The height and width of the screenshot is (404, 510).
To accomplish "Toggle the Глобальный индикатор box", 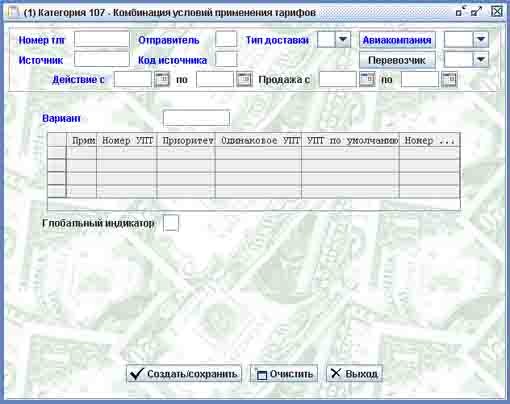I will click(x=171, y=223).
